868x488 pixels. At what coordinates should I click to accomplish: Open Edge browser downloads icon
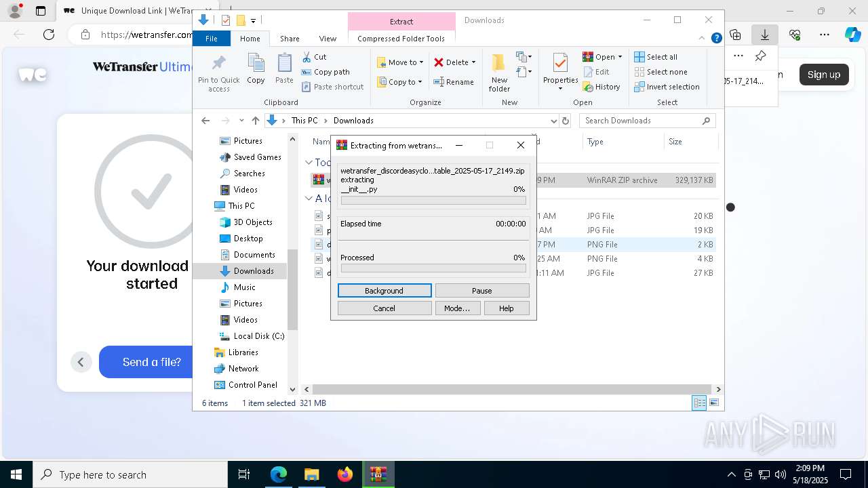coord(765,35)
